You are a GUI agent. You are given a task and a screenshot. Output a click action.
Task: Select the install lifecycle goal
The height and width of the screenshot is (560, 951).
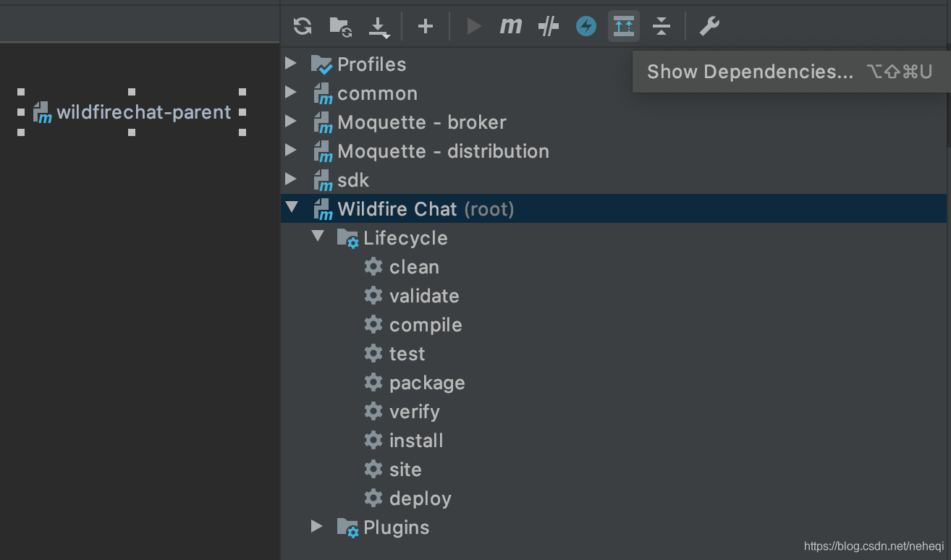416,441
